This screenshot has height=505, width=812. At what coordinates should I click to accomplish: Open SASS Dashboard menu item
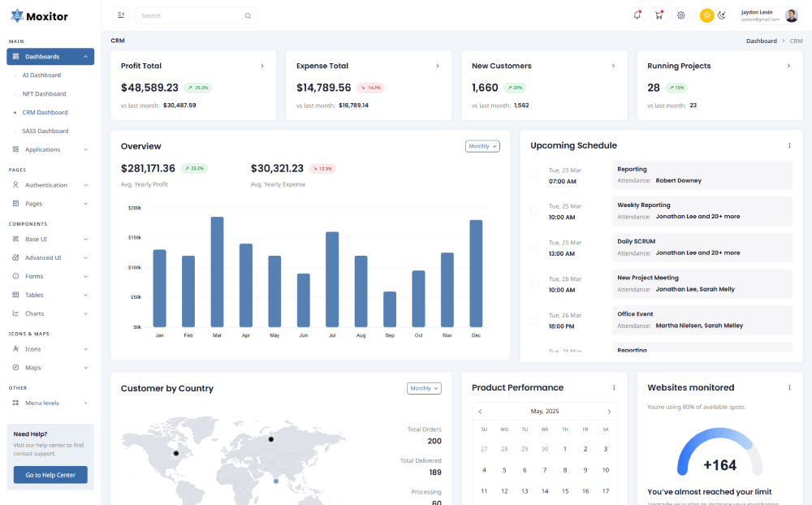pyautogui.click(x=45, y=131)
